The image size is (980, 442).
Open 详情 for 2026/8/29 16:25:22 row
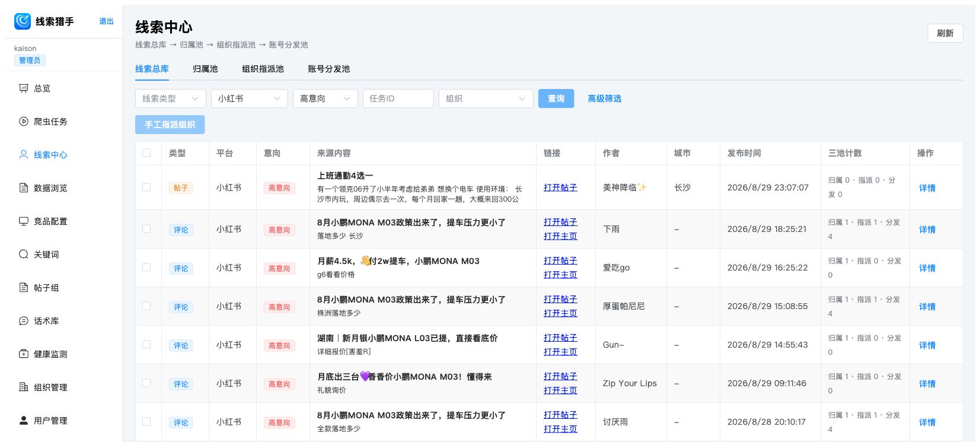point(927,268)
